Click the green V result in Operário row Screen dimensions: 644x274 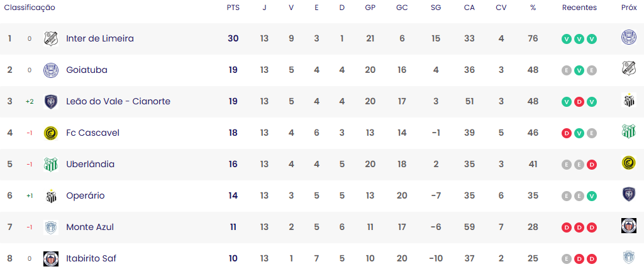click(591, 196)
